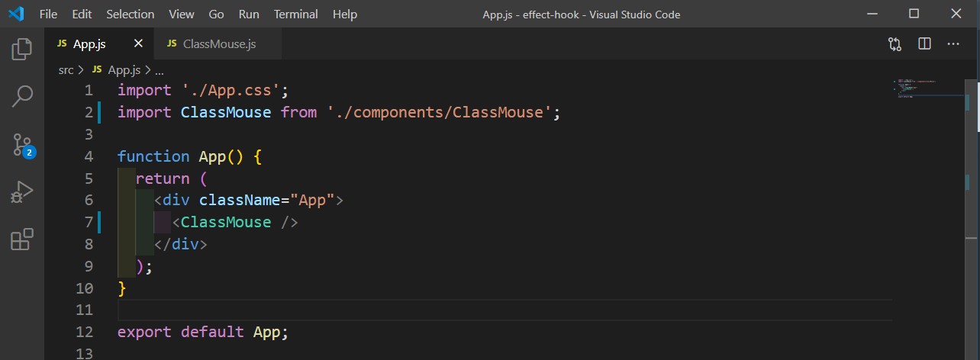Open the Explorer view in activity bar

point(22,50)
